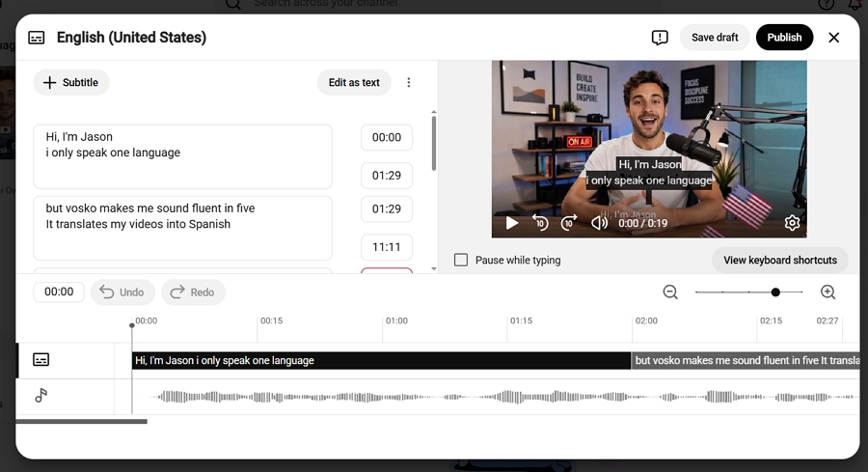Skip forward 10 seconds in video
868x472 pixels.
[569, 223]
